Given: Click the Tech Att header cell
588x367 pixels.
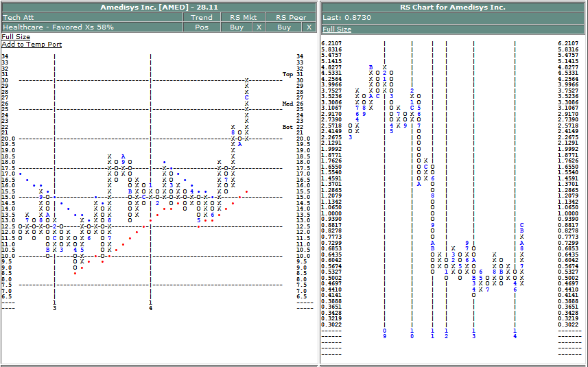Looking at the screenshot, I should coord(92,17).
